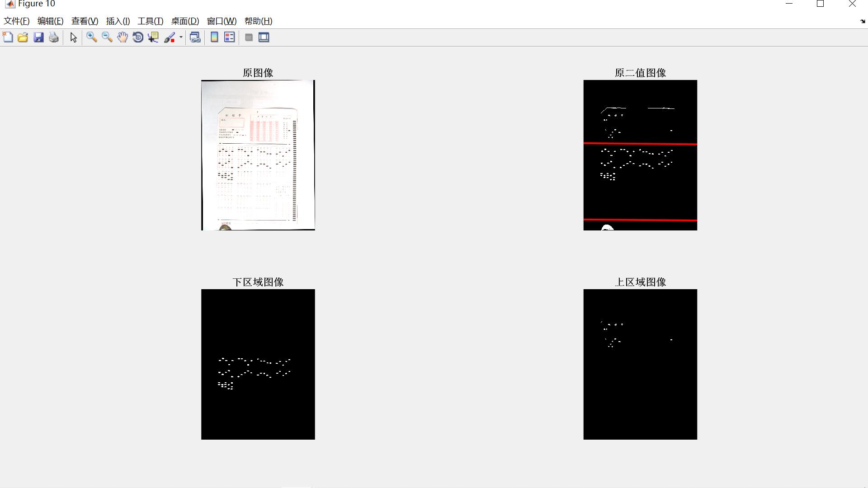868x488 pixels.
Task: Click the MATLAB logo in title bar
Action: (10, 4)
